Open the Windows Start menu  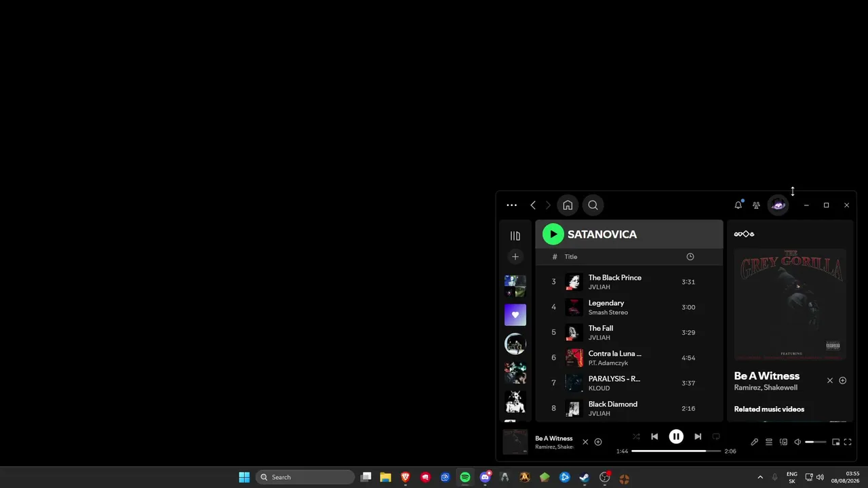pos(244,477)
